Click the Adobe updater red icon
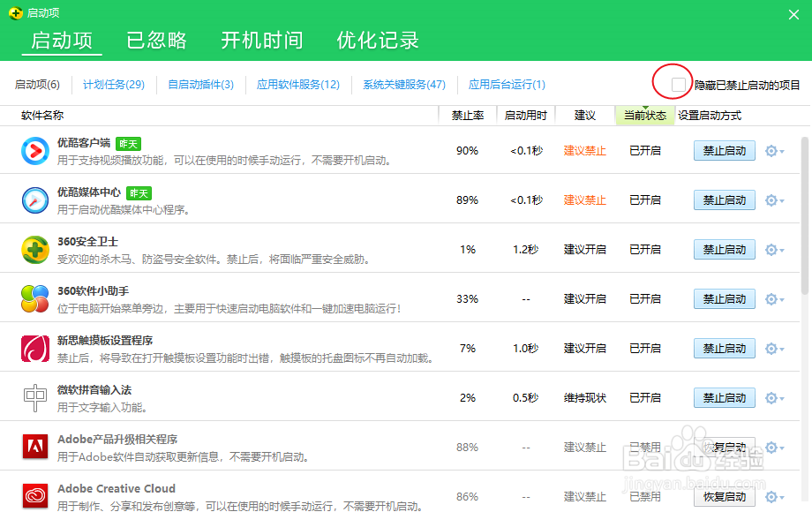 point(35,448)
